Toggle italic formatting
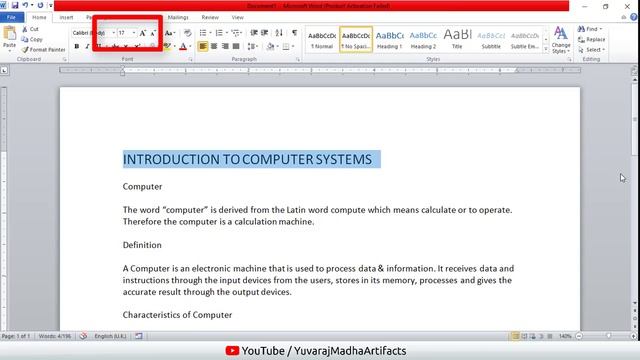640x360 pixels. point(87,47)
